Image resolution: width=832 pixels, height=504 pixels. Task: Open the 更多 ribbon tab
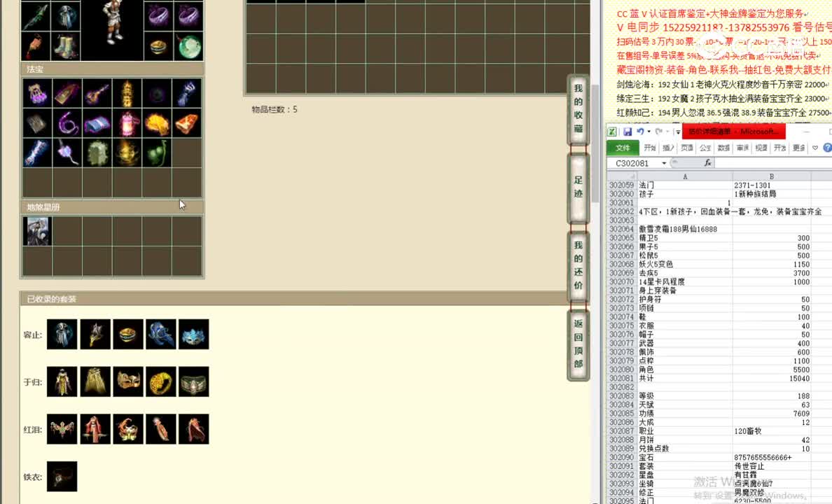click(798, 148)
